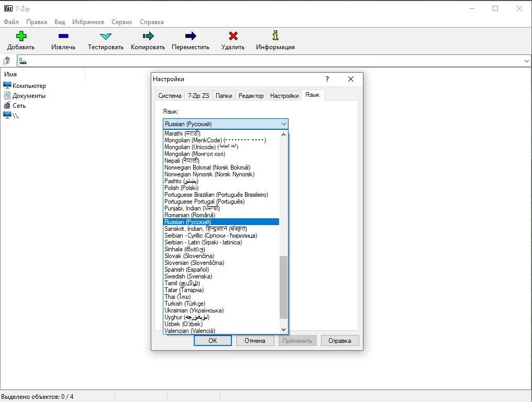Select Serbian - Cyrillic language

[221, 236]
